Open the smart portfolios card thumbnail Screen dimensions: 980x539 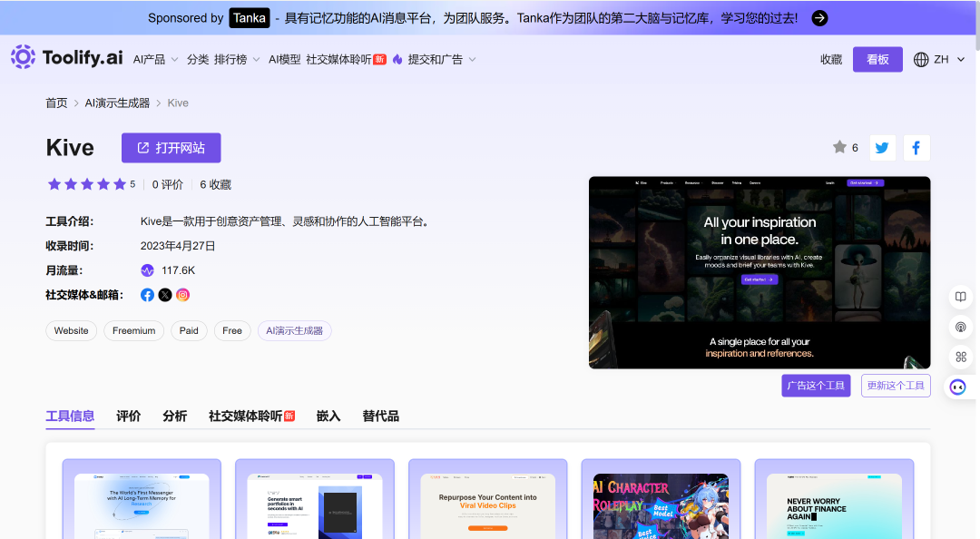(x=315, y=505)
